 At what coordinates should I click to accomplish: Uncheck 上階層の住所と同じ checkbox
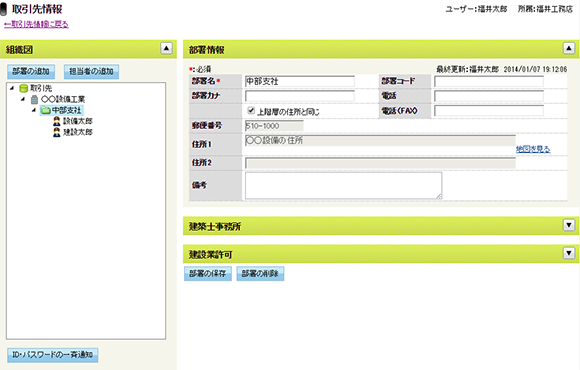pos(251,110)
